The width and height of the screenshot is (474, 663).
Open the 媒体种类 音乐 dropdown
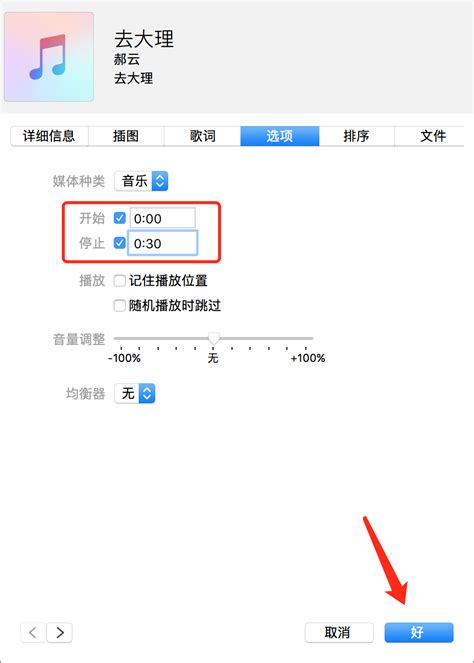tap(141, 181)
